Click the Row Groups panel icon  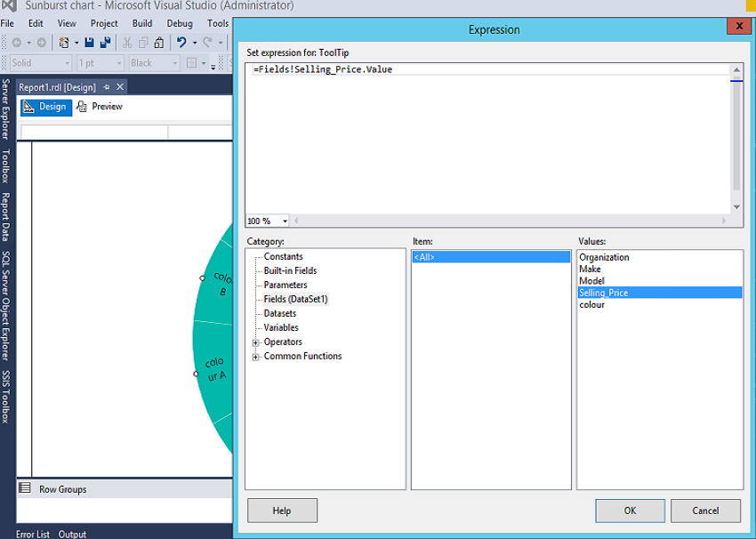25,488
